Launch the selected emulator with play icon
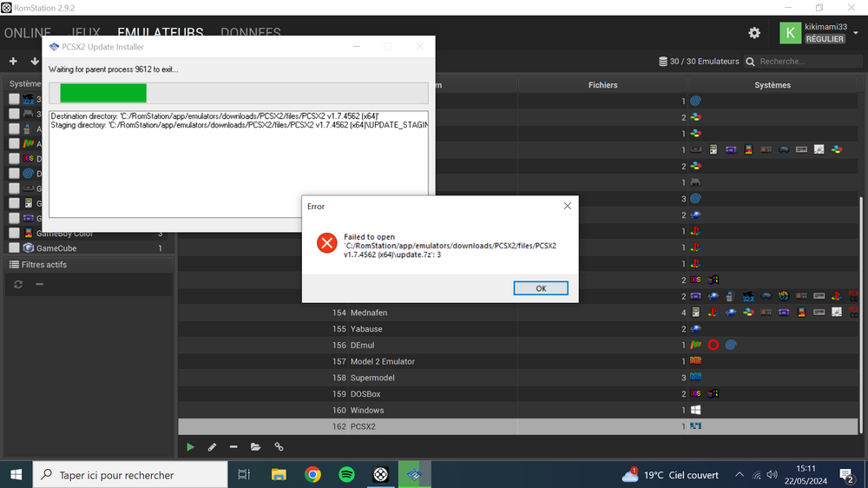This screenshot has height=488, width=868. point(190,447)
